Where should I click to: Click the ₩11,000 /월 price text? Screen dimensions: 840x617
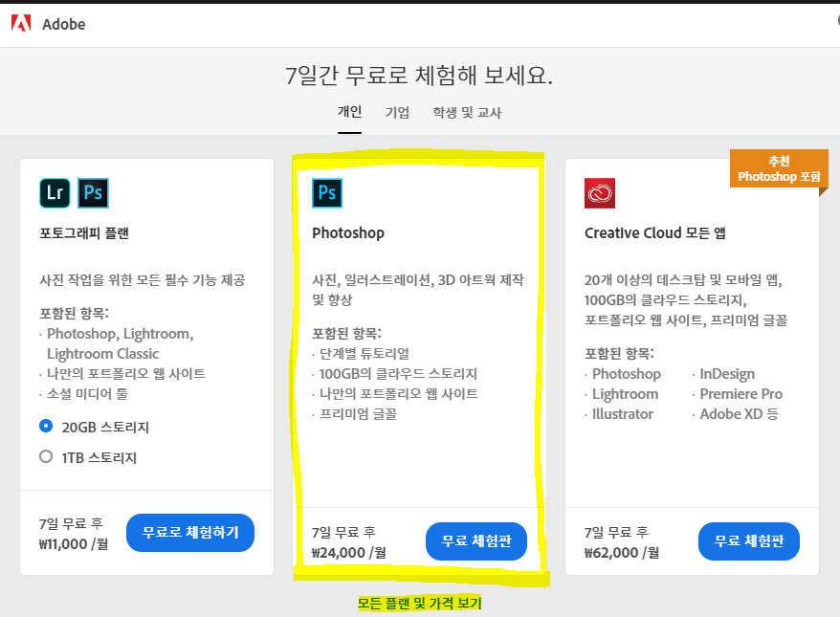(74, 544)
